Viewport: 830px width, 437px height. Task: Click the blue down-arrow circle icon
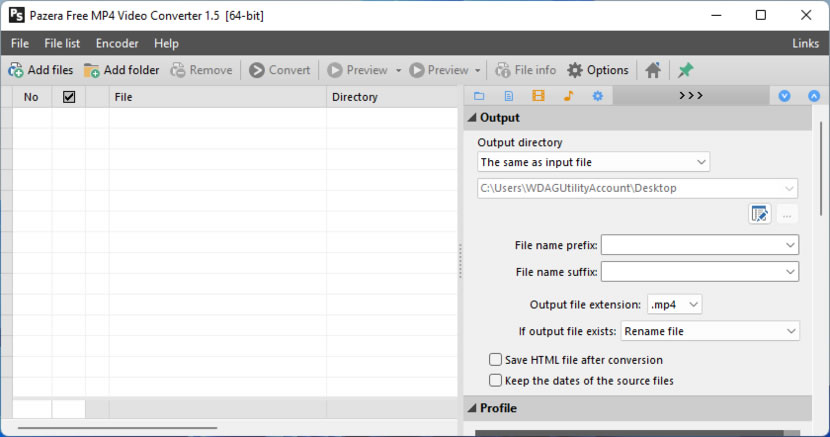click(784, 96)
